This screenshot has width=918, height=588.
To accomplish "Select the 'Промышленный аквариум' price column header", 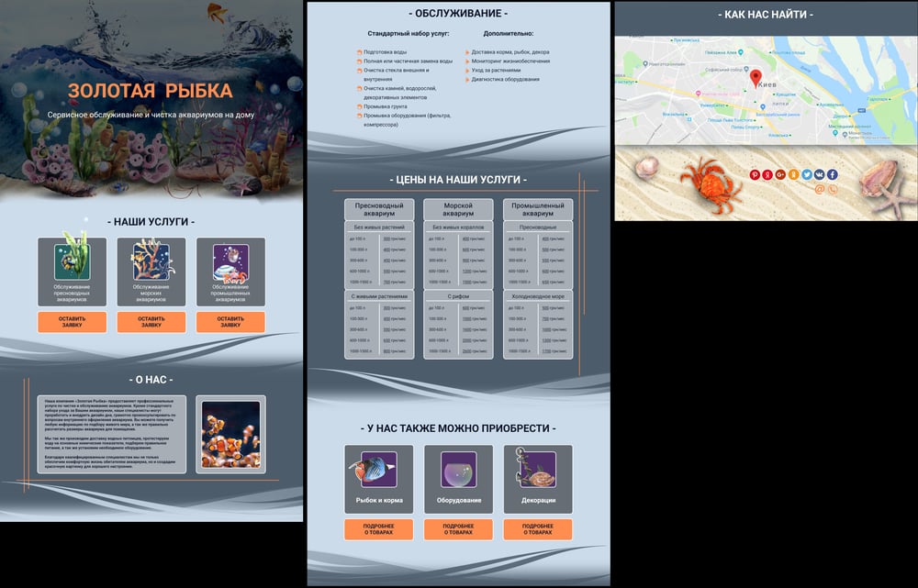I will coord(538,209).
